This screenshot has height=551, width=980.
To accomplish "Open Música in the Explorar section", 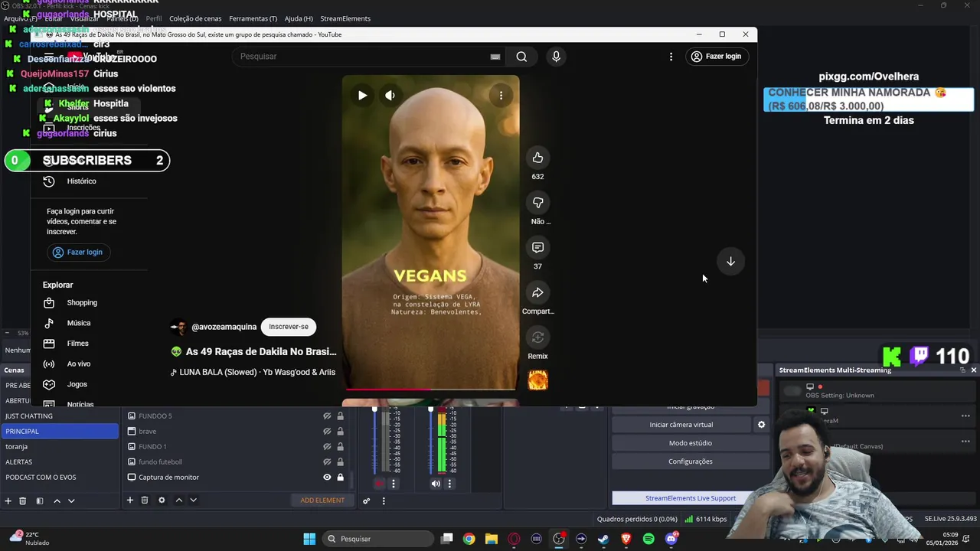I will [79, 323].
